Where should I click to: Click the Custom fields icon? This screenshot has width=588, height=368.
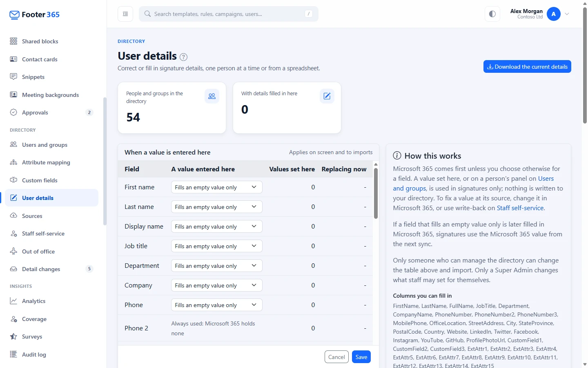(13, 180)
